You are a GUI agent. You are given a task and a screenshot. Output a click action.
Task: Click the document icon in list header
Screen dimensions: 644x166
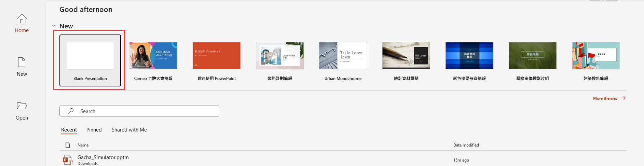[68, 145]
